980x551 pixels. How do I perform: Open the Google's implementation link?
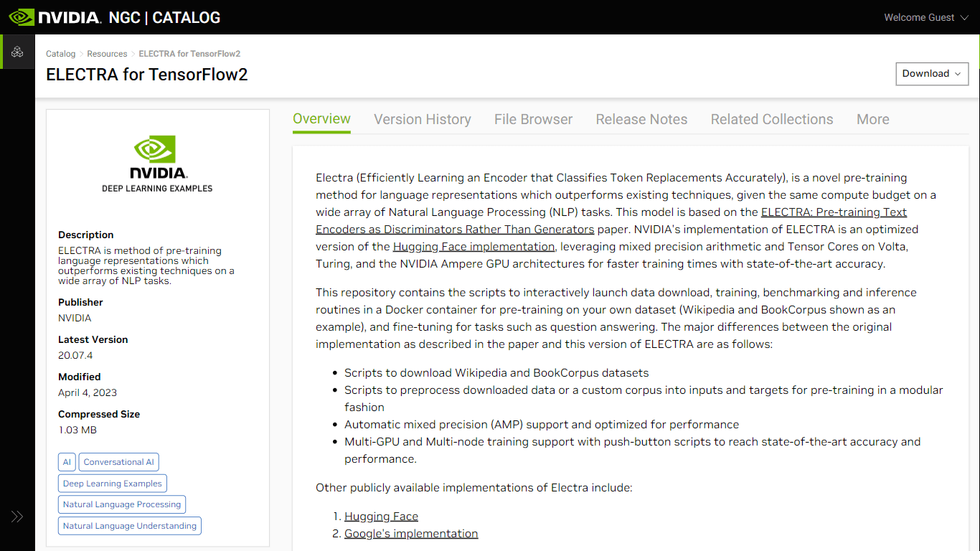point(411,534)
